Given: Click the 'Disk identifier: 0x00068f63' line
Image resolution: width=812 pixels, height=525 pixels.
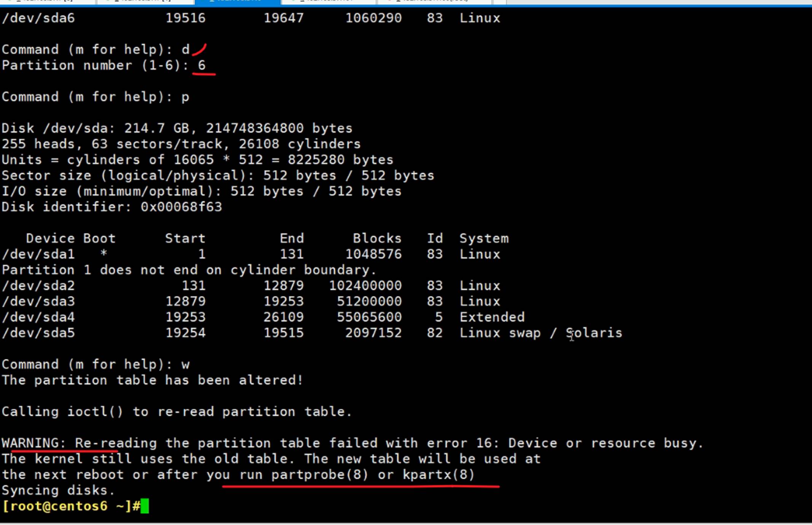Looking at the screenshot, I should pyautogui.click(x=112, y=207).
